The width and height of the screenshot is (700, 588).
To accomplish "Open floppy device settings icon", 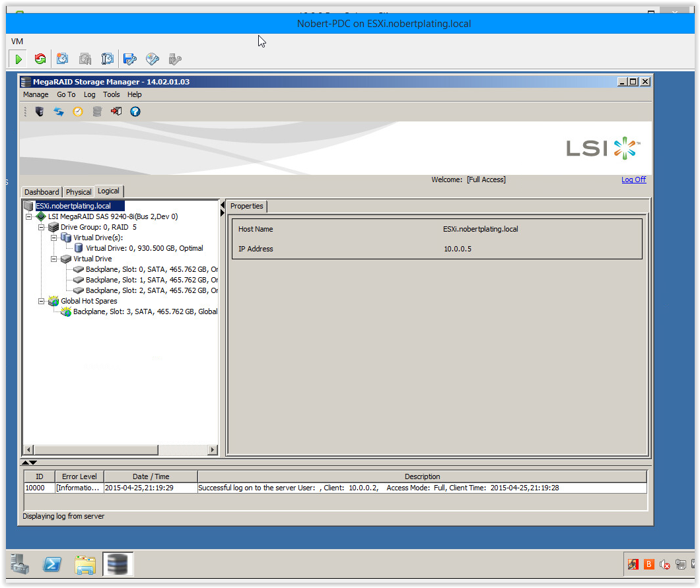I will 130,59.
